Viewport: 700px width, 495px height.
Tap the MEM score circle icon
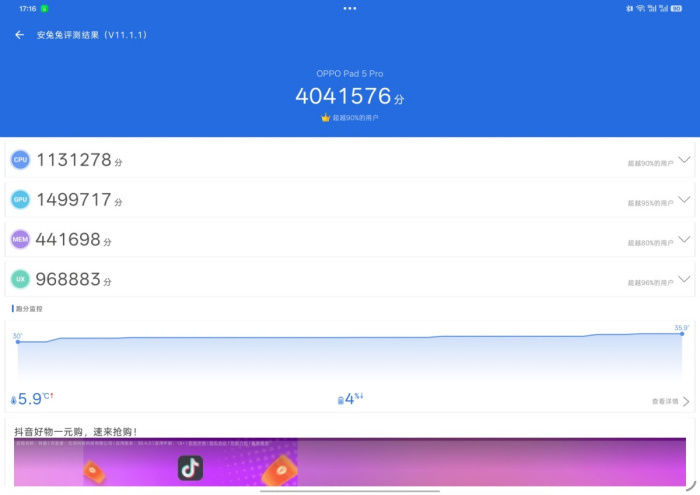(x=21, y=239)
